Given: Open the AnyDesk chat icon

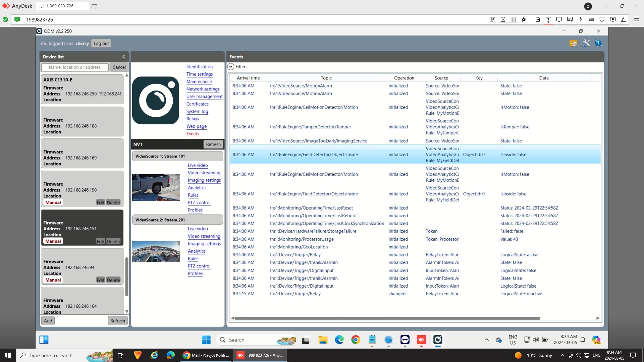Looking at the screenshot, I should 570,19.
